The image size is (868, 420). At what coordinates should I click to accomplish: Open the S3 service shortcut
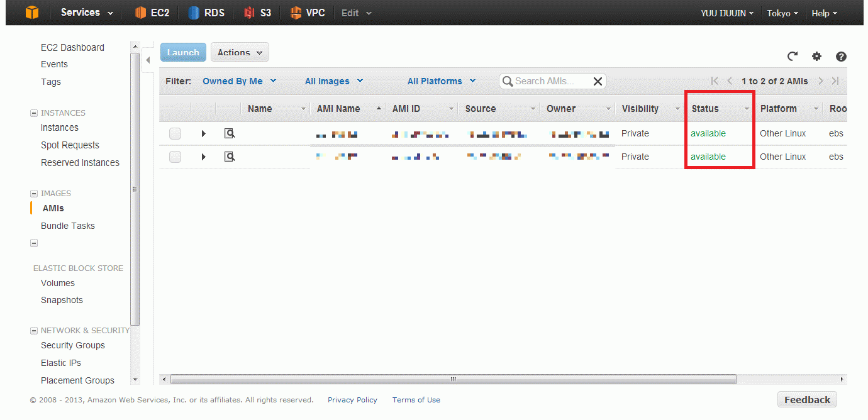(x=258, y=13)
